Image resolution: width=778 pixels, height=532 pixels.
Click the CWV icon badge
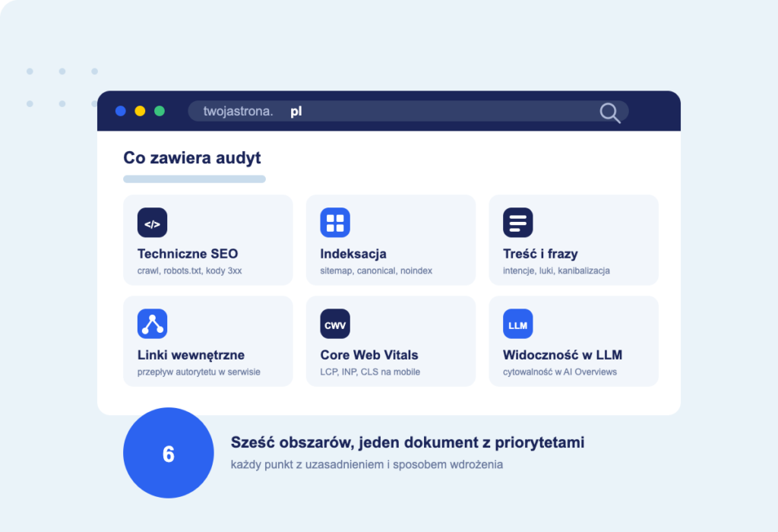coord(335,324)
